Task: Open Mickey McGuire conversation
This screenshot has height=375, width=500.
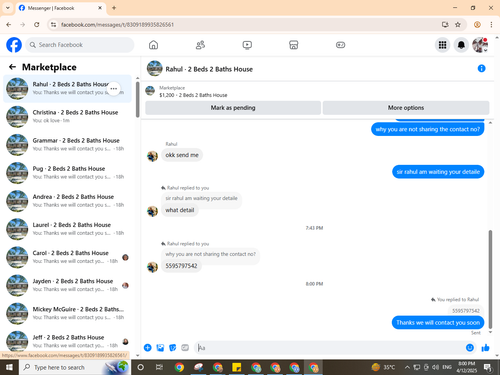Action: tap(67, 313)
